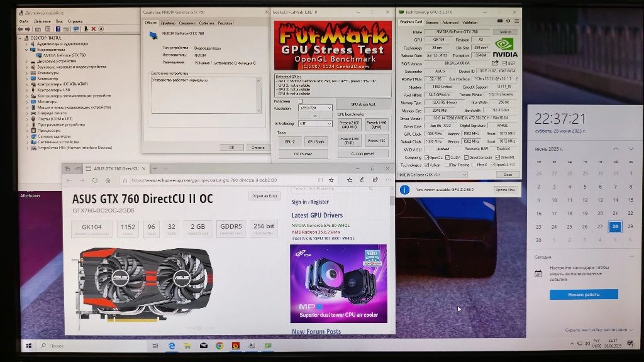644x362 pixels.
Task: Switch to Sensors tab in GPU-Z
Action: click(432, 22)
